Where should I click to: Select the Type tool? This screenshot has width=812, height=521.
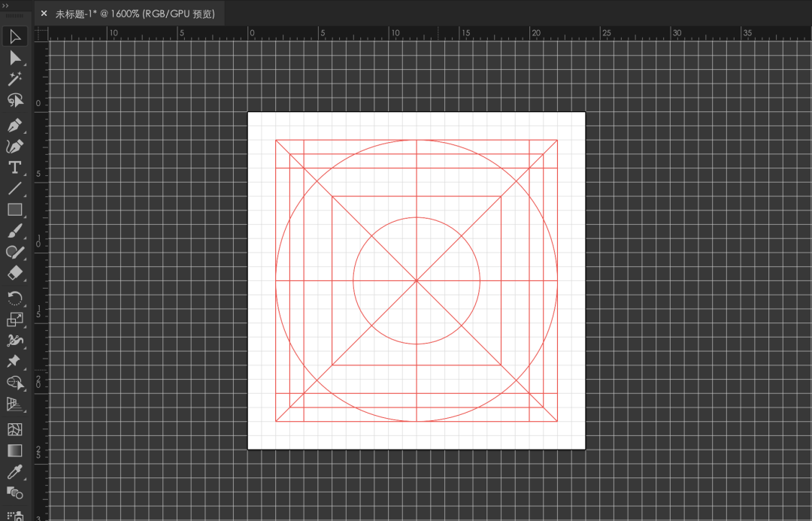[14, 168]
